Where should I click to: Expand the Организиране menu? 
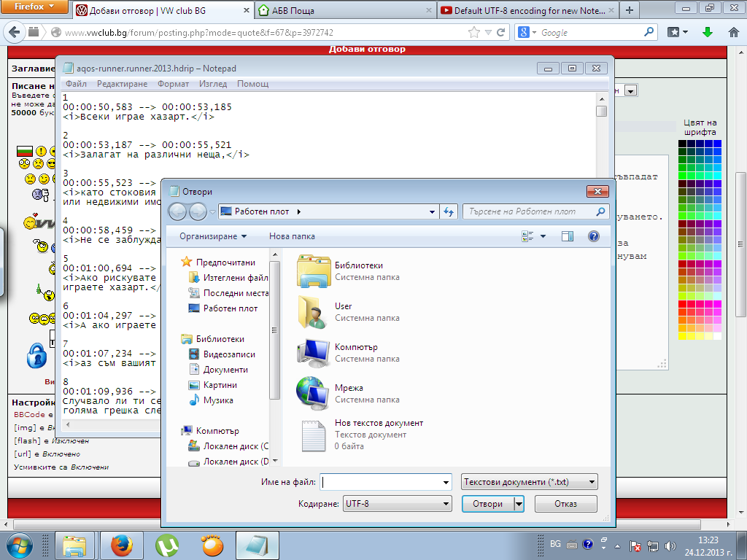[213, 236]
